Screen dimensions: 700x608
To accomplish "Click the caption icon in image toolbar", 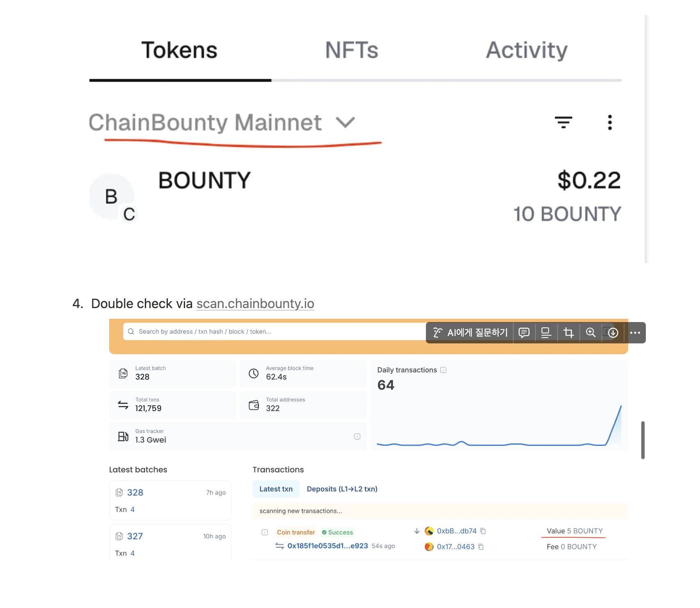I will click(x=546, y=332).
